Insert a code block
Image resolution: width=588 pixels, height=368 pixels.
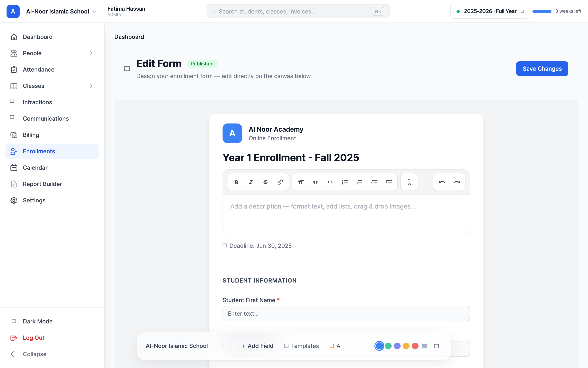[x=330, y=182]
